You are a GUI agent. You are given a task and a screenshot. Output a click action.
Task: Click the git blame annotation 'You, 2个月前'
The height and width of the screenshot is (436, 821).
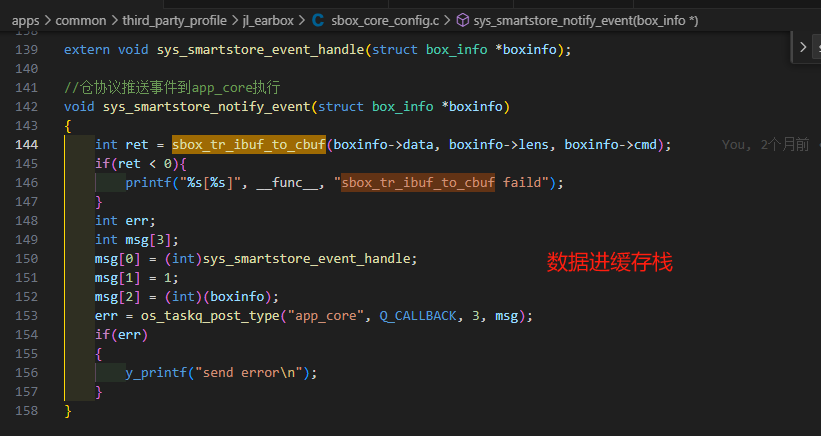[765, 145]
